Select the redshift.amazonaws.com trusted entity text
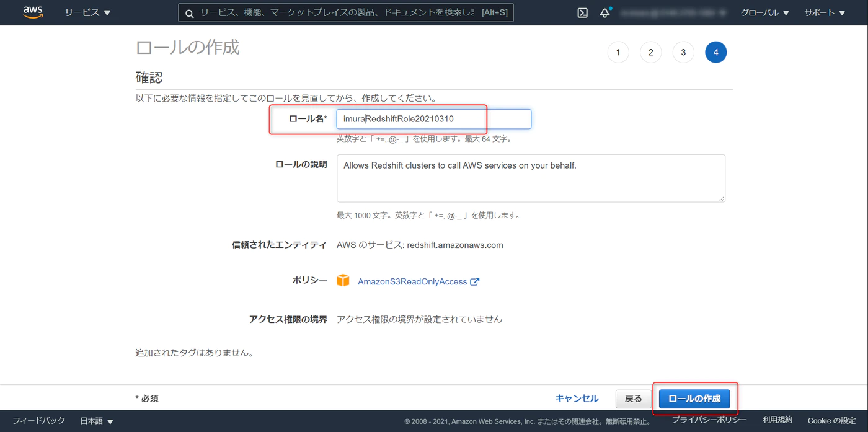This screenshot has height=432, width=868. [455, 245]
